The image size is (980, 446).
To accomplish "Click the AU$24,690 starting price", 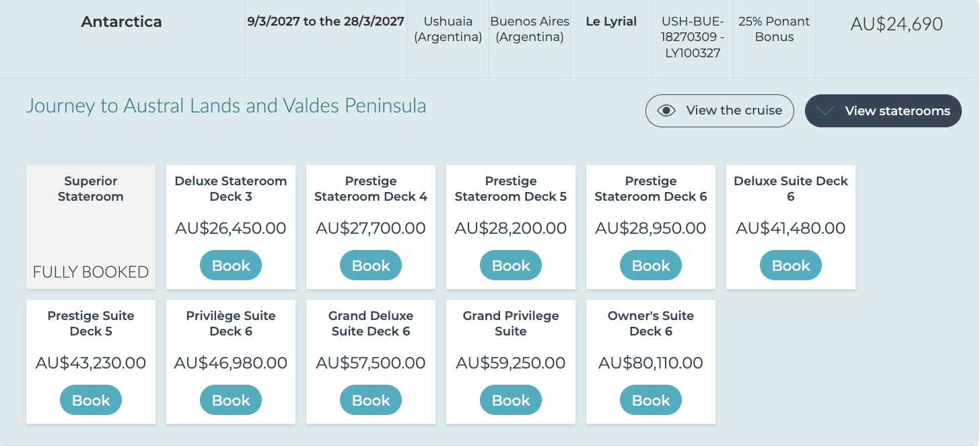I will click(x=896, y=24).
